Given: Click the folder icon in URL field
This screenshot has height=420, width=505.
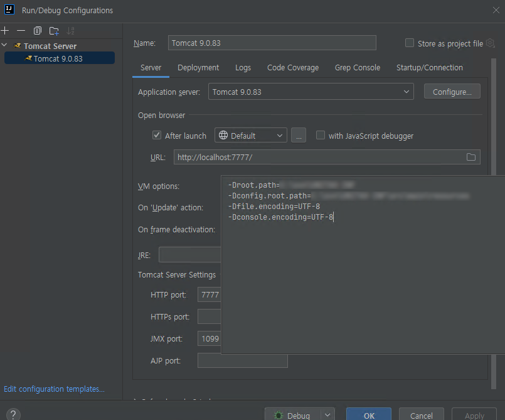Looking at the screenshot, I should [471, 157].
